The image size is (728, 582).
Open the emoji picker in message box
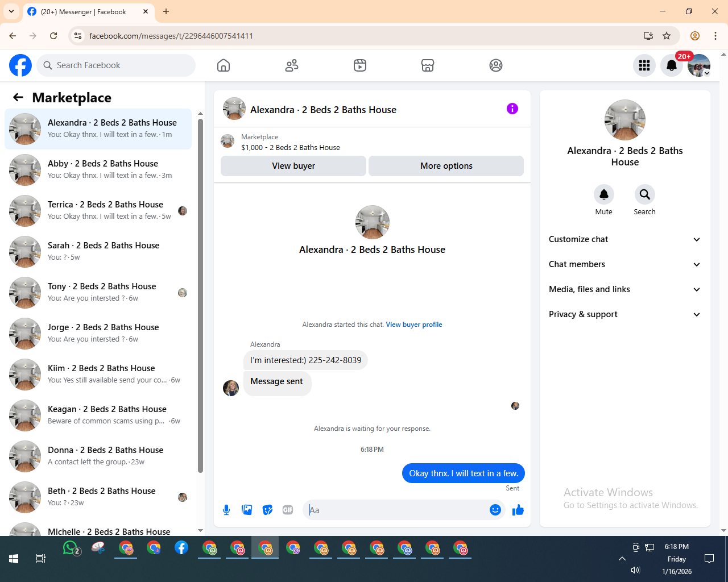point(495,510)
